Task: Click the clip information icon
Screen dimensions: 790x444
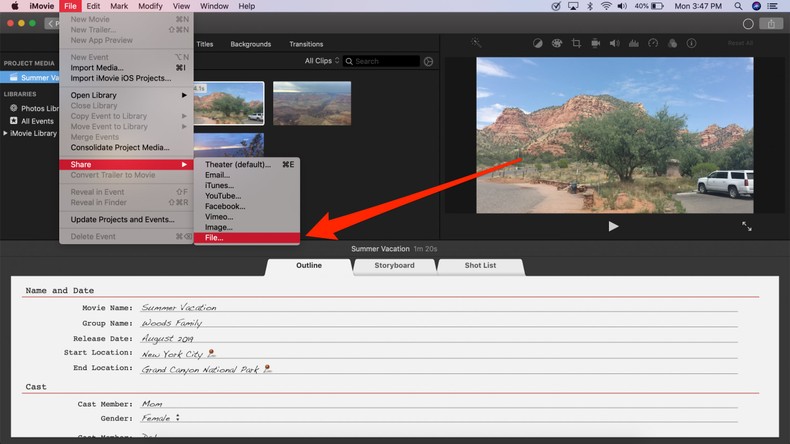Action: 691,43
